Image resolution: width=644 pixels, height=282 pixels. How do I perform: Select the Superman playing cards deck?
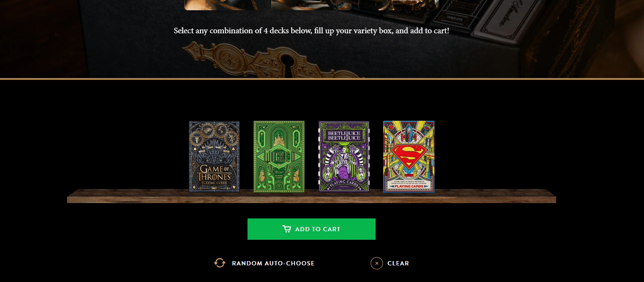pyautogui.click(x=409, y=157)
